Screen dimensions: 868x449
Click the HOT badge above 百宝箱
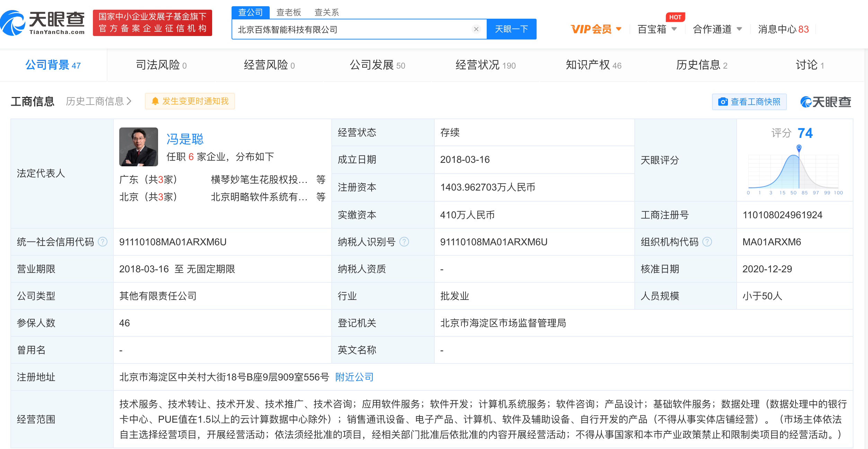tap(675, 17)
